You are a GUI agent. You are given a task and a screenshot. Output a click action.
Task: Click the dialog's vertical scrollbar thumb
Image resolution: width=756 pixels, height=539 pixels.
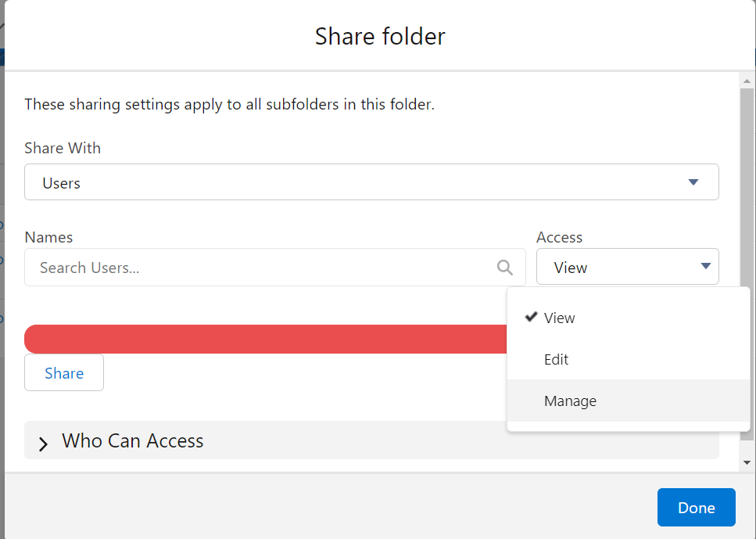point(747,188)
